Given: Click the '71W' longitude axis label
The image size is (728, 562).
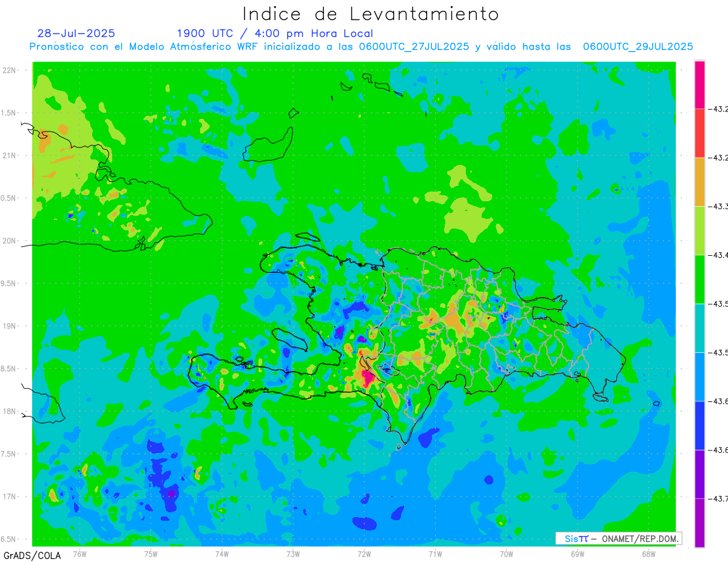Looking at the screenshot, I should click(435, 554).
